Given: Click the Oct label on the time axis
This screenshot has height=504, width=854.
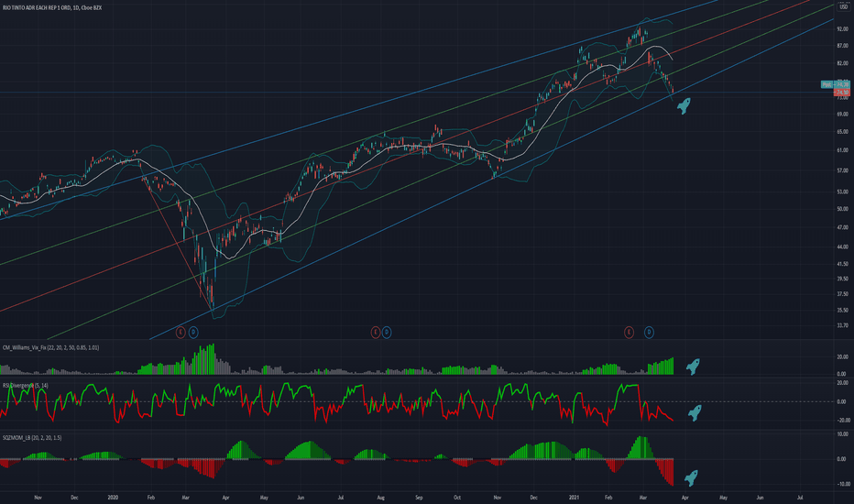Looking at the screenshot, I should [x=457, y=498].
